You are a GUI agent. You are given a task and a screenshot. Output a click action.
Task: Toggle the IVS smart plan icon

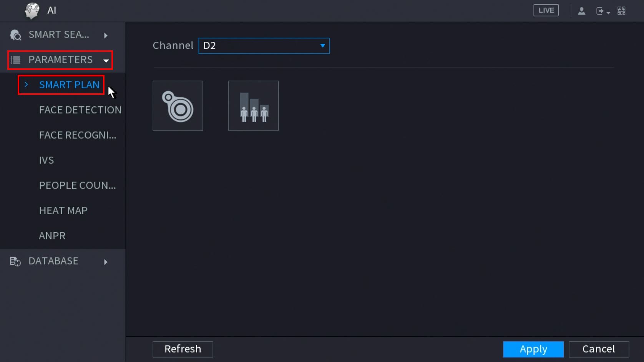click(178, 106)
